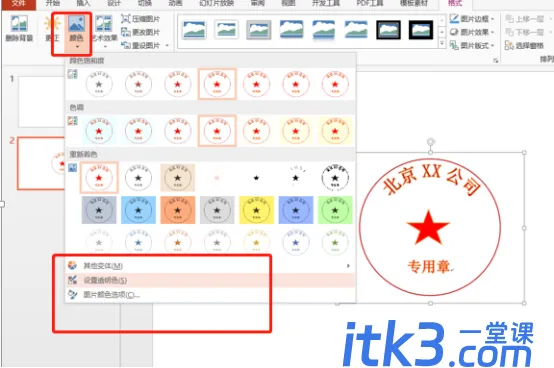Select gray-star zero saturation preset
This screenshot has width=554, height=368.
point(99,84)
